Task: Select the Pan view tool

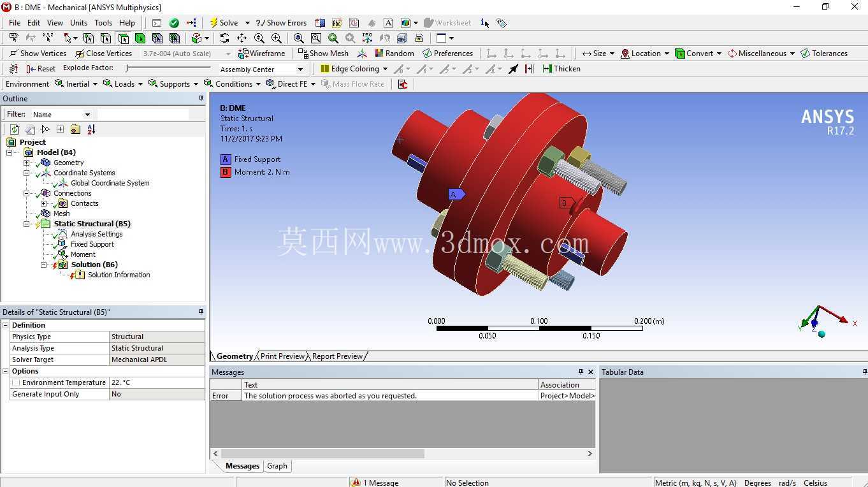Action: 242,38
